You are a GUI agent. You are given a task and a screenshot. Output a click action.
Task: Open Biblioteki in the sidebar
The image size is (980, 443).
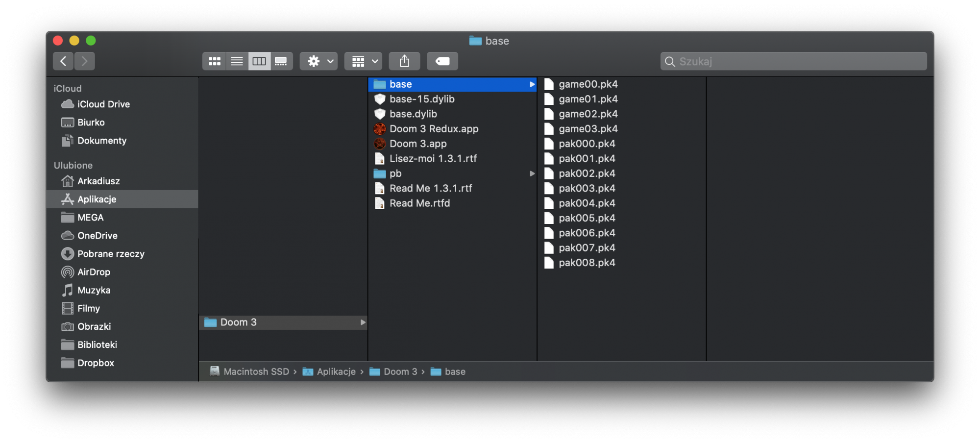[122, 345]
